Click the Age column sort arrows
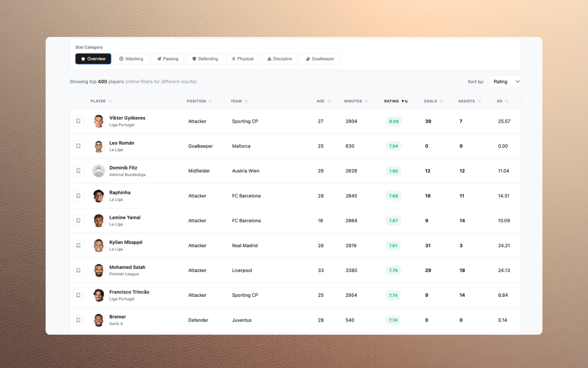The image size is (588, 368). coord(329,101)
